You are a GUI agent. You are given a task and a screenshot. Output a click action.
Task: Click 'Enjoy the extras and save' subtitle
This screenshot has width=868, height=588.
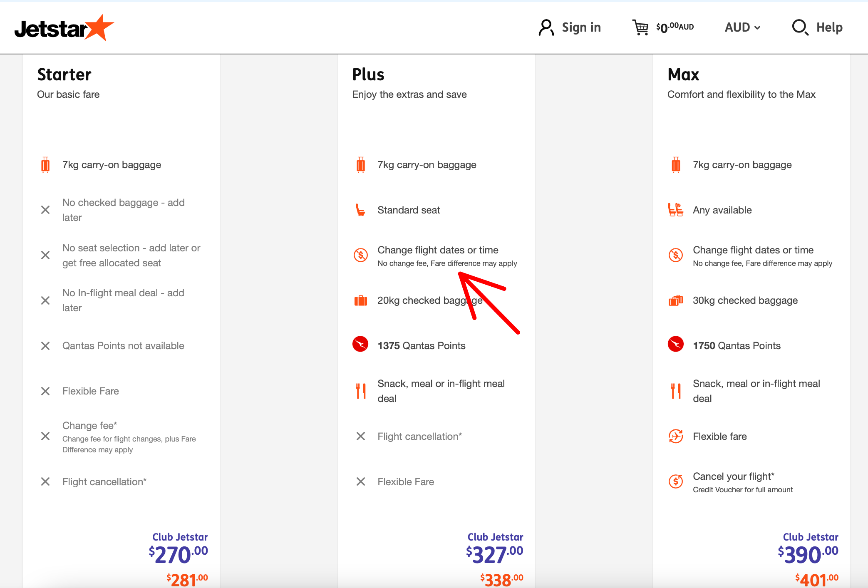pos(409,94)
